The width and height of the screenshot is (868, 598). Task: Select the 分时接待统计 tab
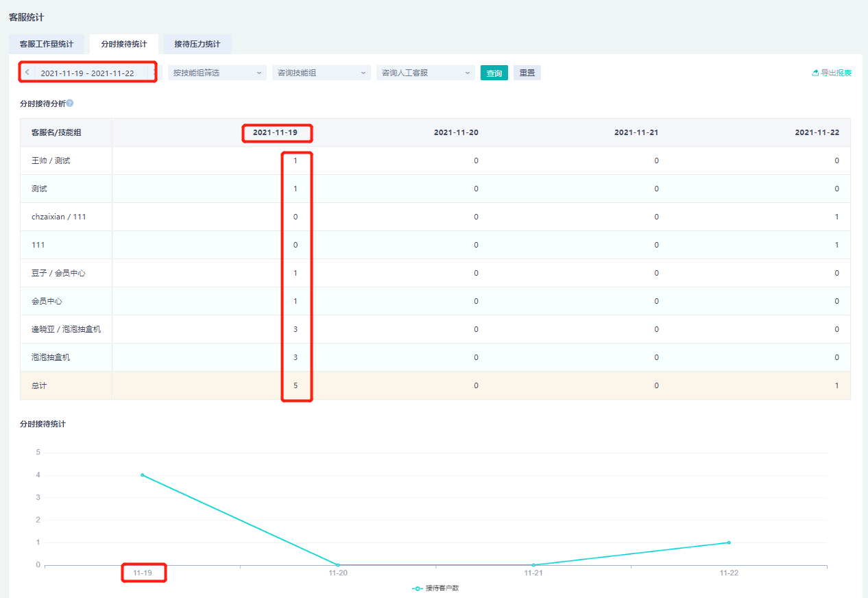click(x=124, y=44)
